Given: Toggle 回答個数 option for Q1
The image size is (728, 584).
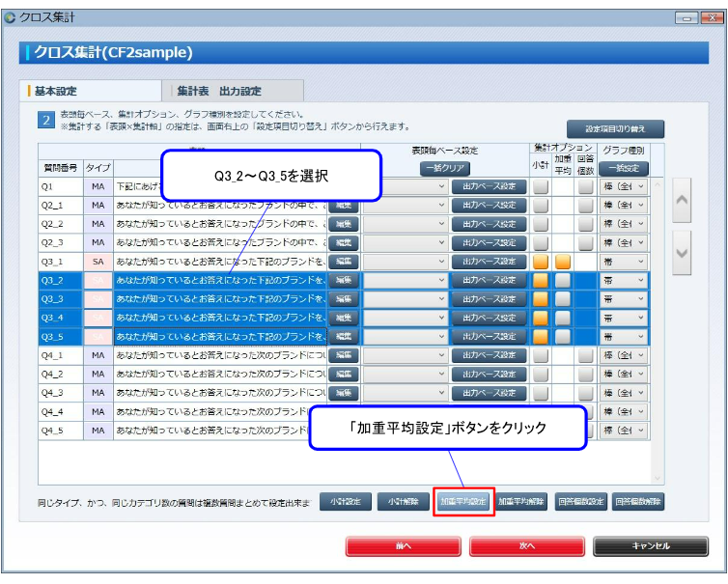Looking at the screenshot, I should (x=585, y=186).
